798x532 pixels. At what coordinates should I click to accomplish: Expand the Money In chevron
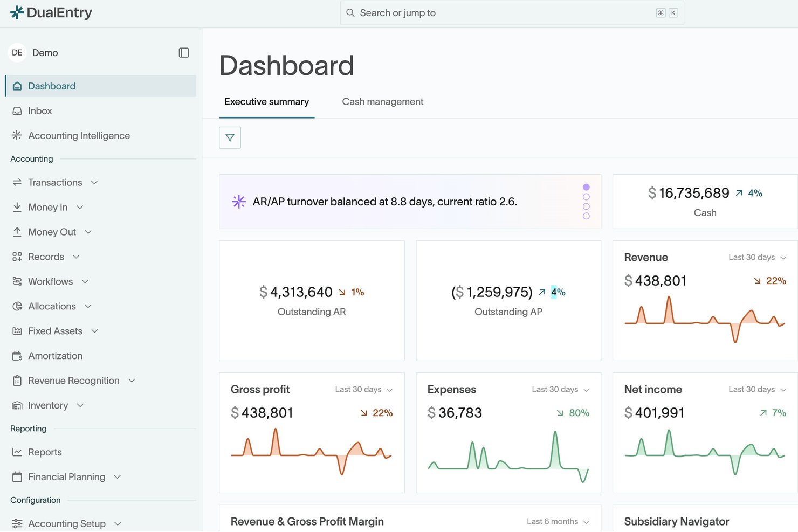coord(80,208)
